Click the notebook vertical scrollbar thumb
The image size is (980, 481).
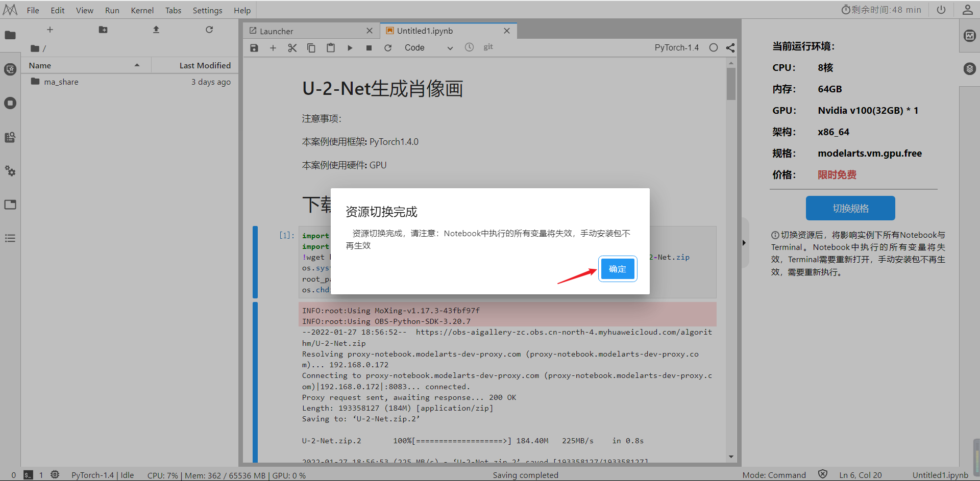tap(731, 84)
